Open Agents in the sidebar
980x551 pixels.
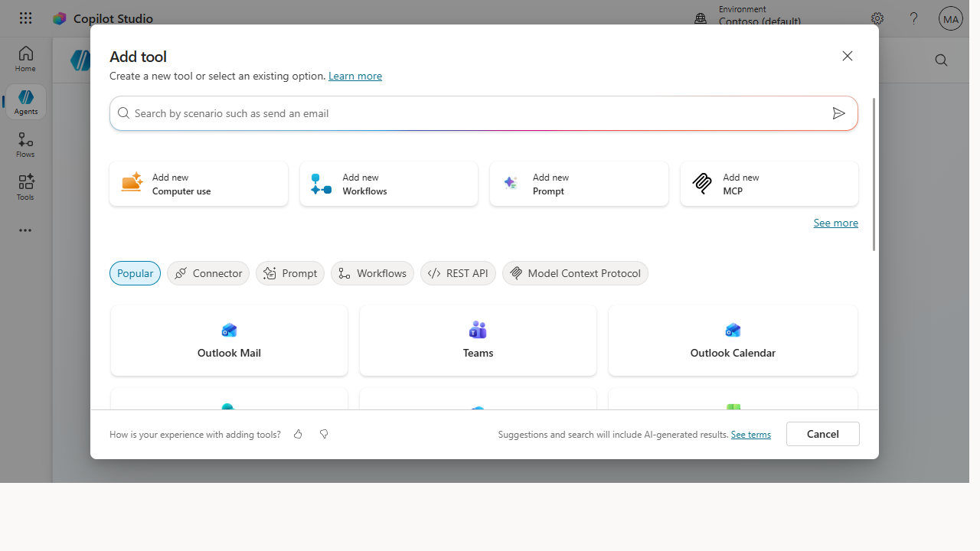click(25, 102)
